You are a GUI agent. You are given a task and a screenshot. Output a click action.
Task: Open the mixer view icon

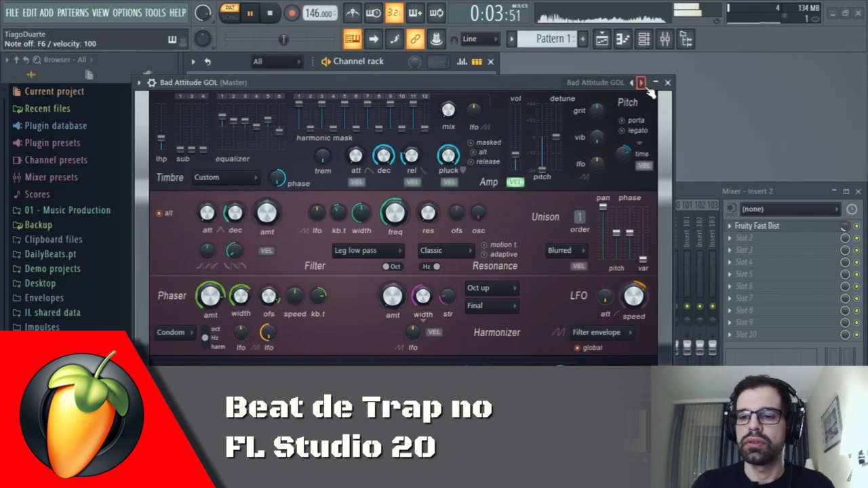coord(665,39)
